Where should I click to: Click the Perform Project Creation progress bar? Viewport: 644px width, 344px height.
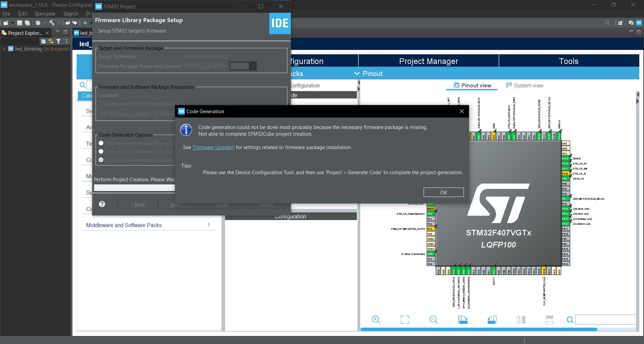coord(134,188)
